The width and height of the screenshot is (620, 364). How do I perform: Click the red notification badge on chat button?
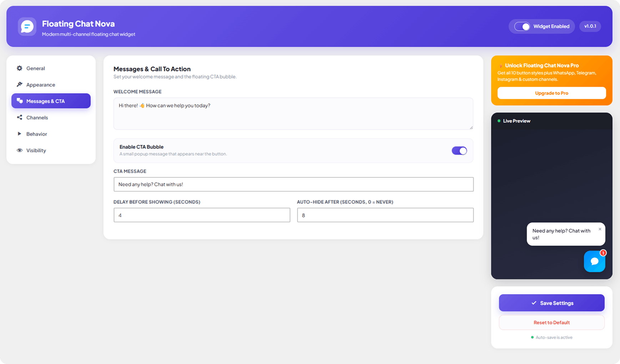coord(603,253)
